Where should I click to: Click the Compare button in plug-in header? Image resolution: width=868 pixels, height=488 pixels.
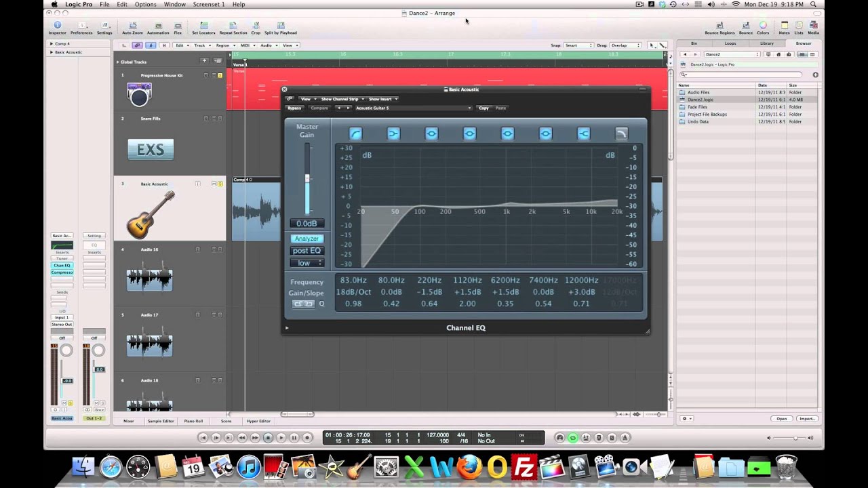319,108
